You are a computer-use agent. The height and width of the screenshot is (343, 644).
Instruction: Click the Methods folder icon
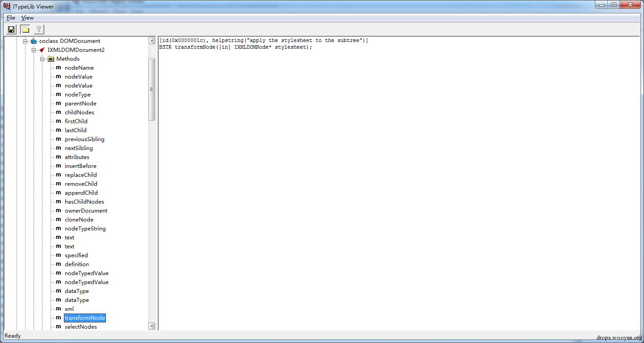51,59
